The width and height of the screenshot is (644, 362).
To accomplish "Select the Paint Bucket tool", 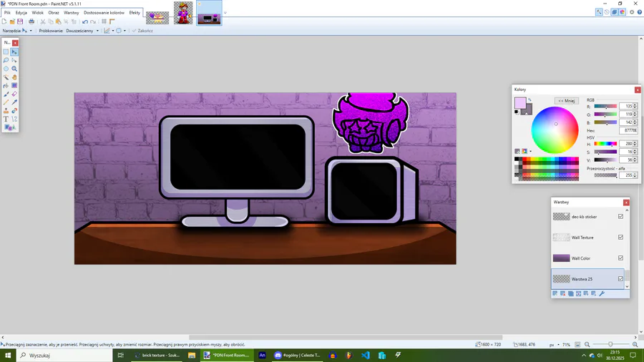I will click(6, 85).
